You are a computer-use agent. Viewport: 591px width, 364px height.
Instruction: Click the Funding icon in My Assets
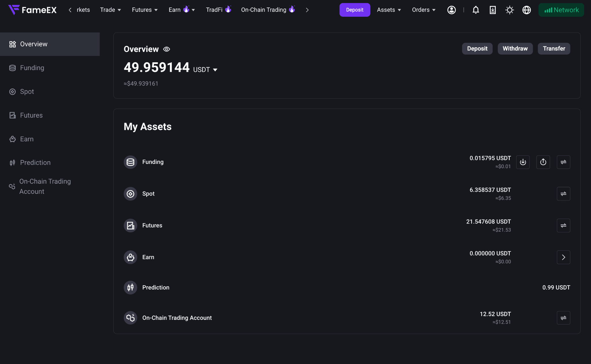pyautogui.click(x=130, y=162)
